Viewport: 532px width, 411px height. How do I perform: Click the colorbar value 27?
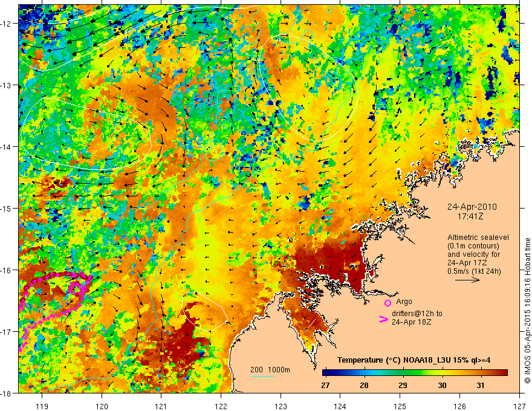pyautogui.click(x=325, y=386)
